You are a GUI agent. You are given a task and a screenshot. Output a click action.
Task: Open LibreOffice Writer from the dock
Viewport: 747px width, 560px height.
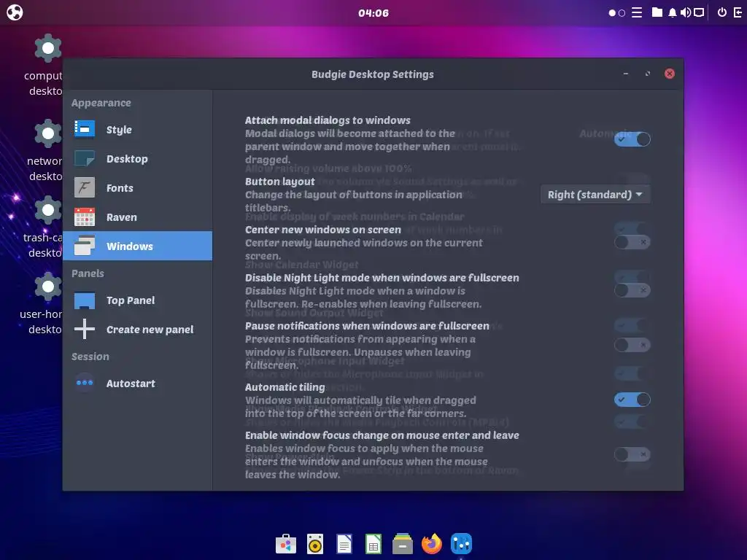pos(344,544)
